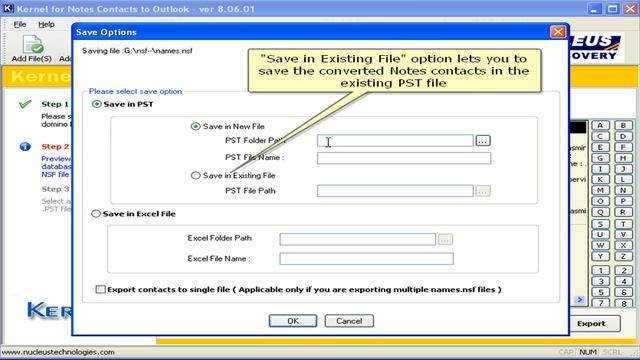Filter contacts by number 5
Viewport: 640px width, 360px height.
(x=600, y=292)
